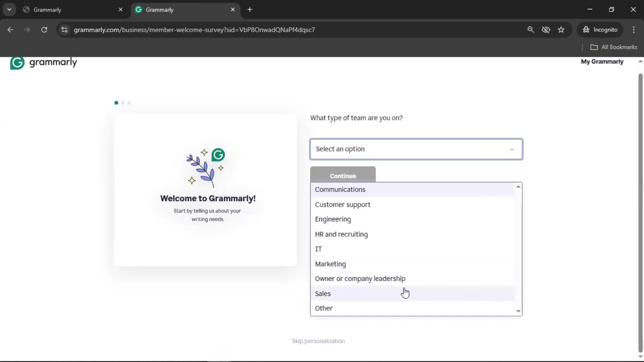Open the tab search dropdown arrow
644x362 pixels.
pyautogui.click(x=9, y=9)
